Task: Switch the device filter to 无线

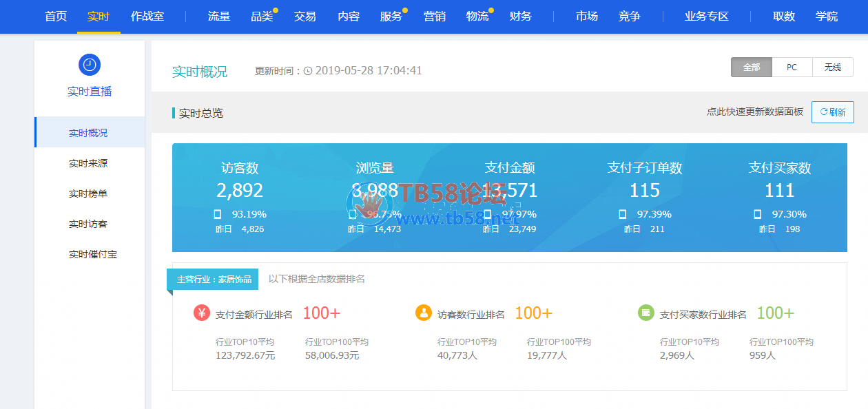Action: tap(833, 67)
